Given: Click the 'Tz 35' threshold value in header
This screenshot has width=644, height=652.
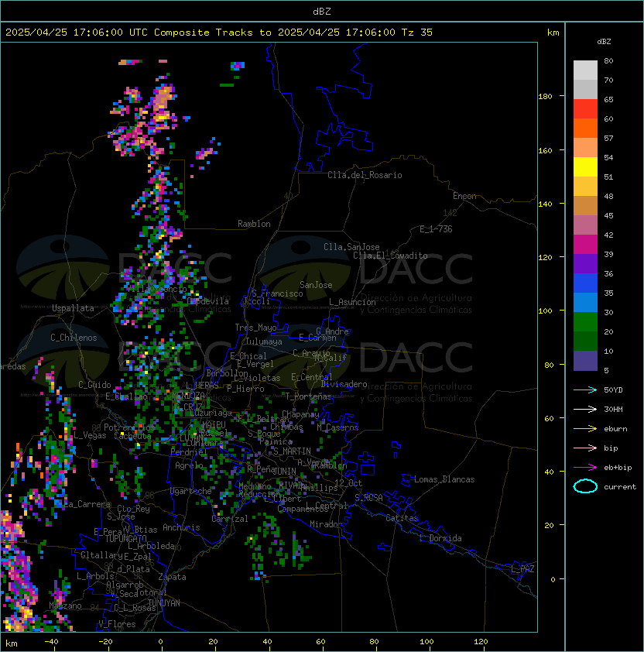Looking at the screenshot, I should point(417,33).
